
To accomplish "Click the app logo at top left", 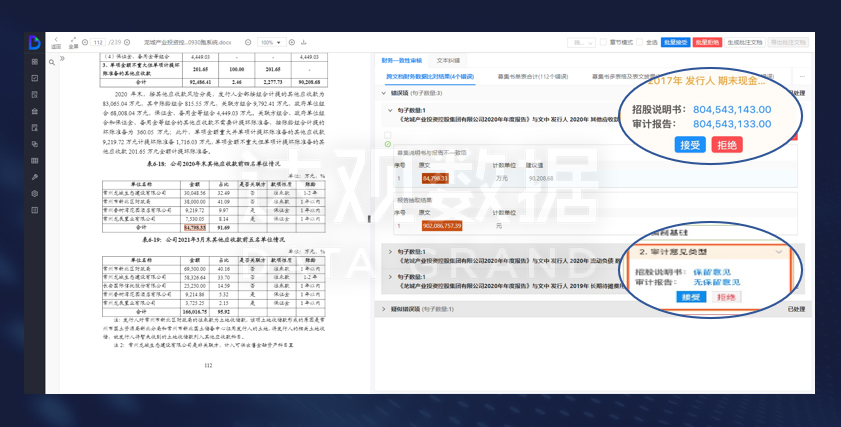I will click(34, 42).
